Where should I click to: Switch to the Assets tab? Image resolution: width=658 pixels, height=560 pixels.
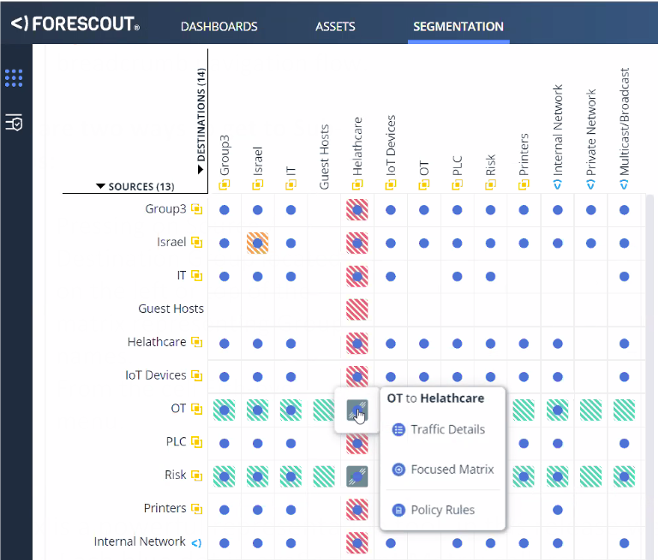[335, 26]
